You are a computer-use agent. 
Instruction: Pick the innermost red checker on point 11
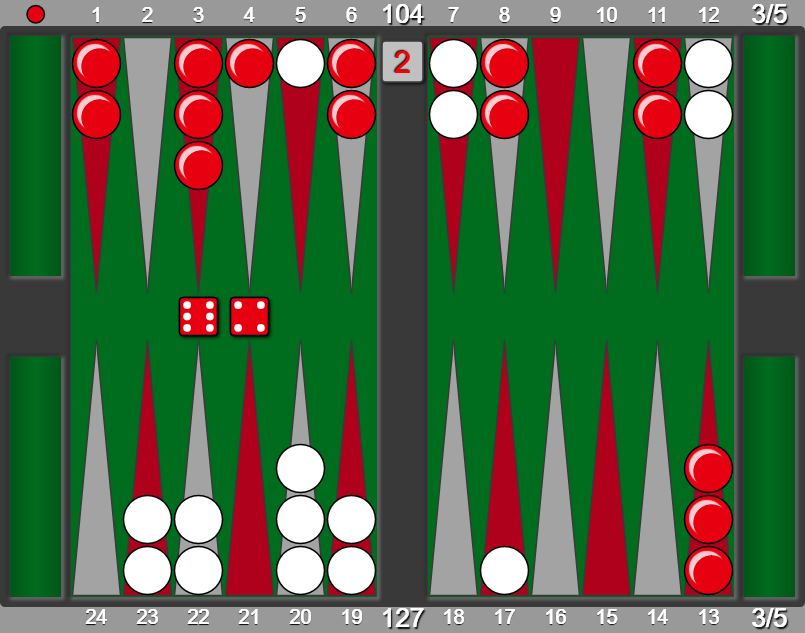click(x=657, y=114)
